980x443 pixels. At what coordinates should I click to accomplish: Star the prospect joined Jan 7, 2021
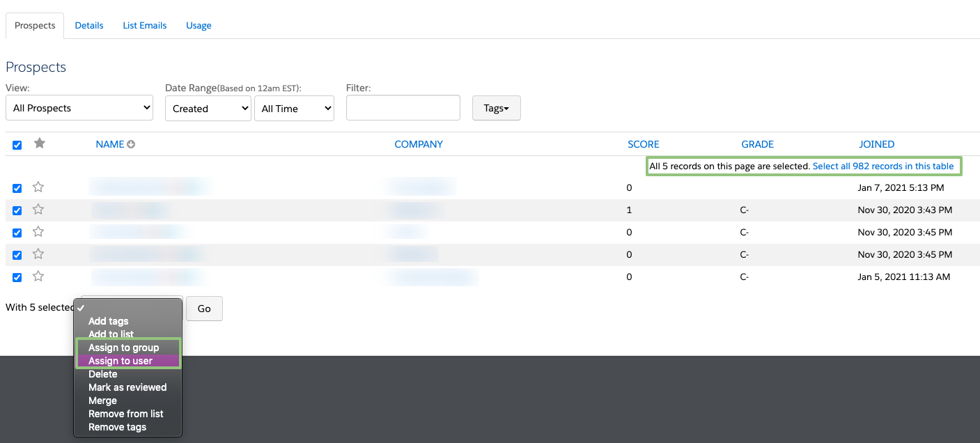[x=38, y=187]
